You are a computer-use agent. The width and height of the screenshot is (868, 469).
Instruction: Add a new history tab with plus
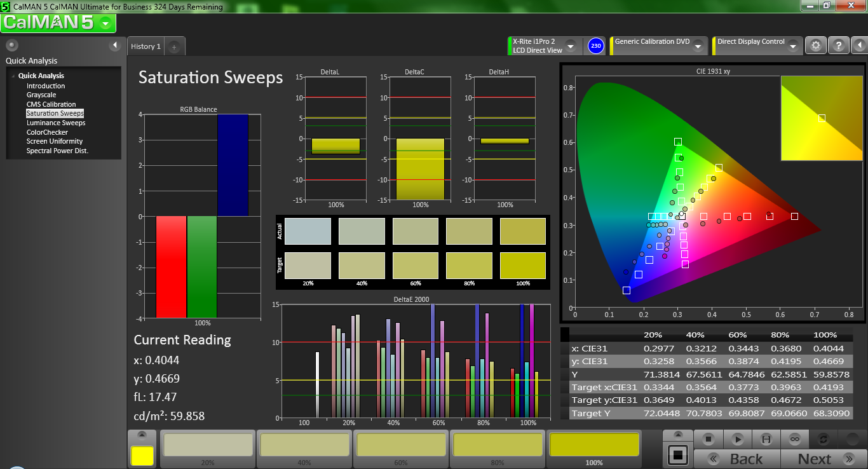175,46
